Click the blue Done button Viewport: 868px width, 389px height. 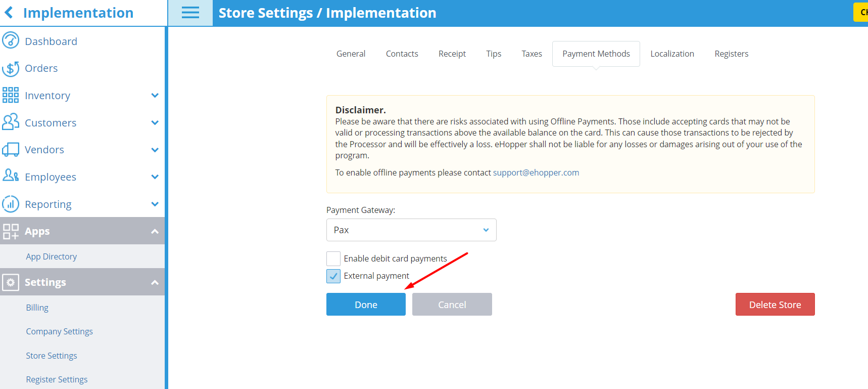click(366, 305)
